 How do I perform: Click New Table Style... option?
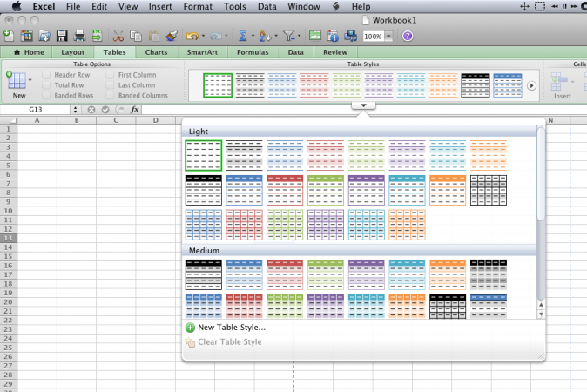click(x=232, y=328)
